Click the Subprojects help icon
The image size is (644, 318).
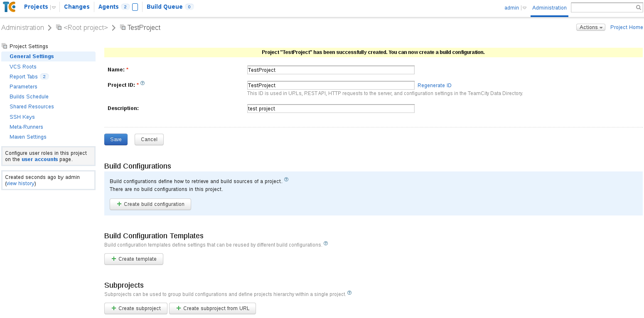pyautogui.click(x=349, y=293)
